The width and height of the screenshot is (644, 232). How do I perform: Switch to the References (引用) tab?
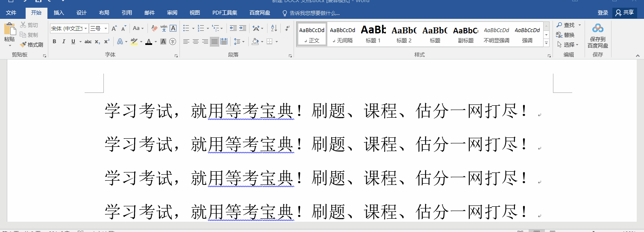[126, 13]
